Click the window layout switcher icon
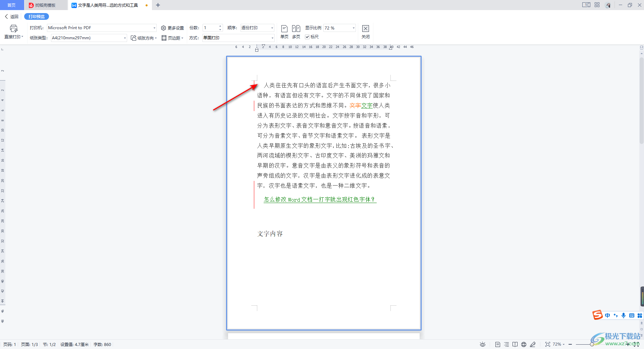The image size is (644, 349). [x=586, y=5]
